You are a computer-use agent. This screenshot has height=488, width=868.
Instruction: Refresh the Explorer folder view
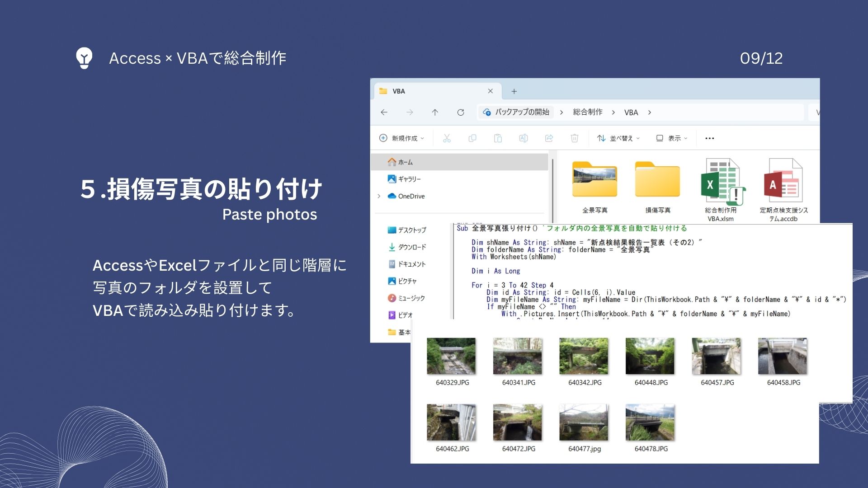point(461,112)
